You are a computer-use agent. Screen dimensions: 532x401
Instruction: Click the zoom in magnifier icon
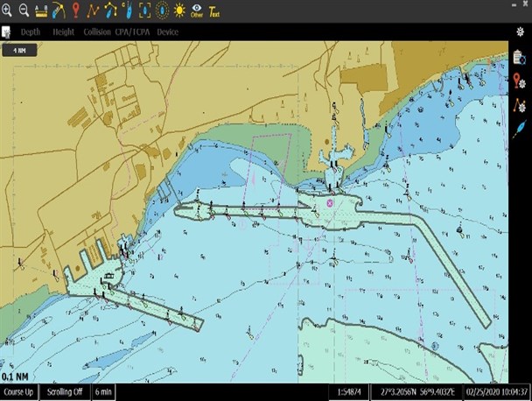point(7,11)
